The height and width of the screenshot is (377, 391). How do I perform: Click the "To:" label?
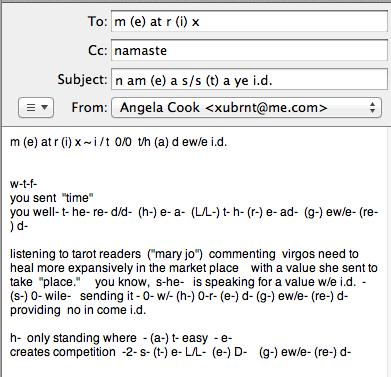point(97,21)
